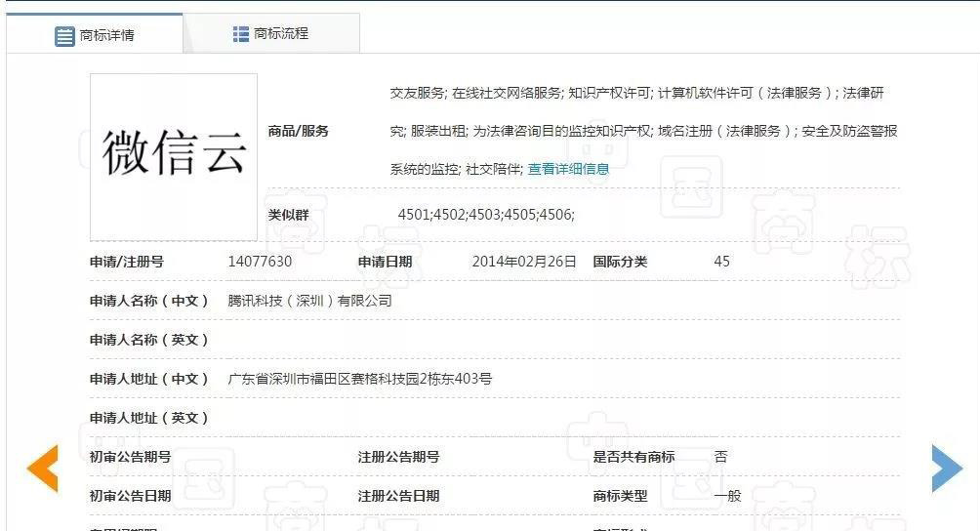Open the 商标详情 tab
980x531 pixels.
click(95, 34)
